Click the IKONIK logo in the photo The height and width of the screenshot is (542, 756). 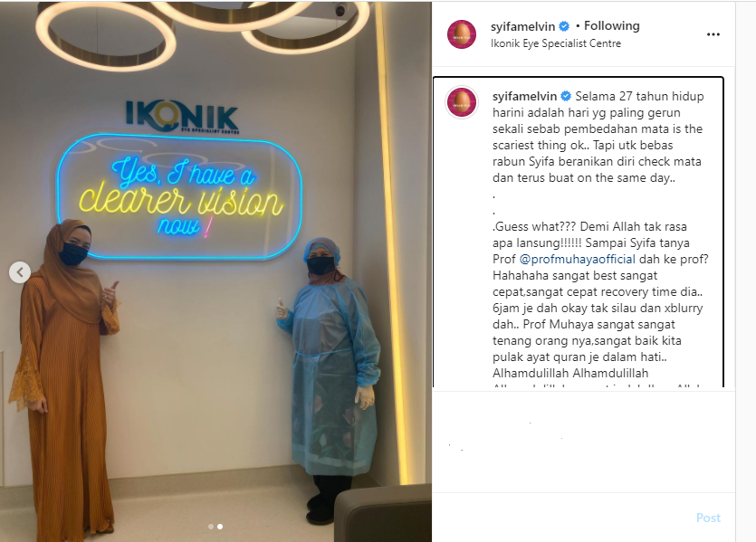(x=182, y=116)
